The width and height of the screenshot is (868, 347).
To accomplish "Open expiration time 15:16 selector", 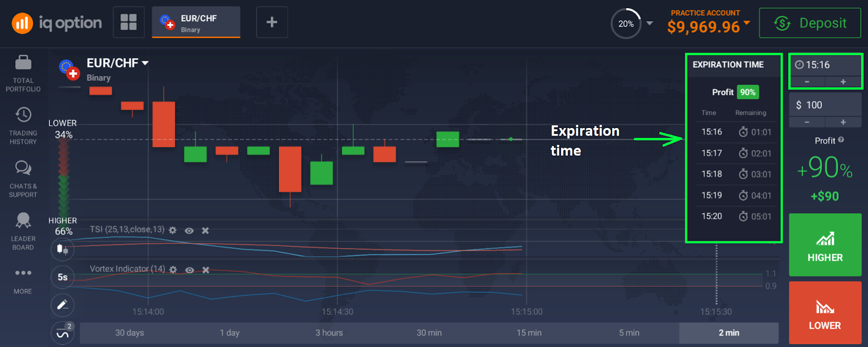I will coord(825,65).
